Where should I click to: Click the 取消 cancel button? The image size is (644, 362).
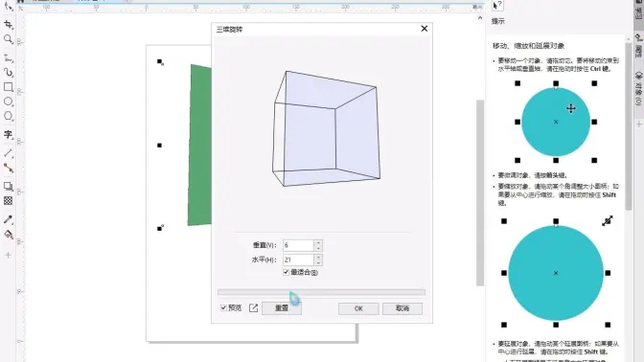(402, 308)
